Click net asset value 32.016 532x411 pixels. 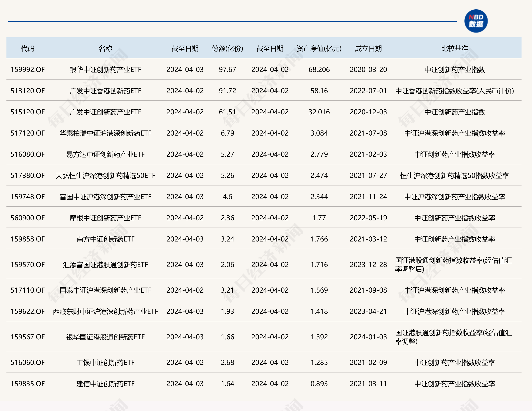(319, 112)
